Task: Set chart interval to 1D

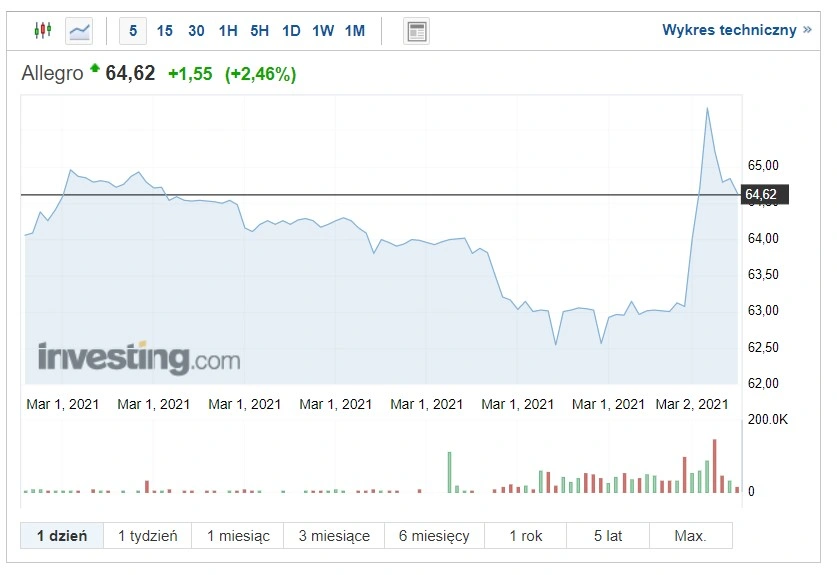Action: point(291,31)
